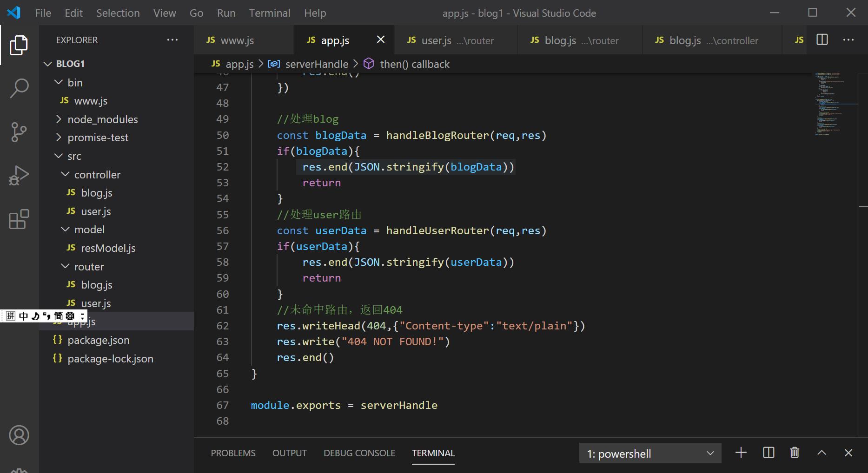Open the View menu
This screenshot has height=473, width=868.
(165, 13)
